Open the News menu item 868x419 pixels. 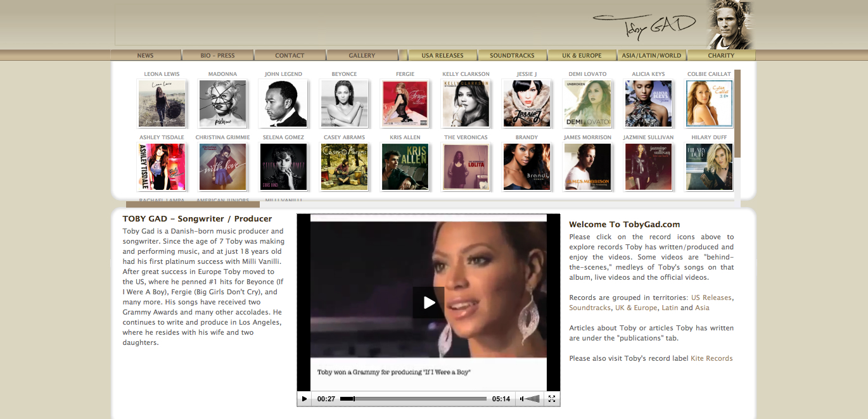click(x=146, y=55)
